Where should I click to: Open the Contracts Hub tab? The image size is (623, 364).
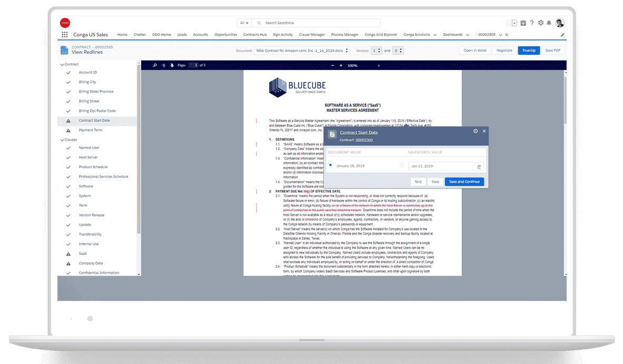255,35
